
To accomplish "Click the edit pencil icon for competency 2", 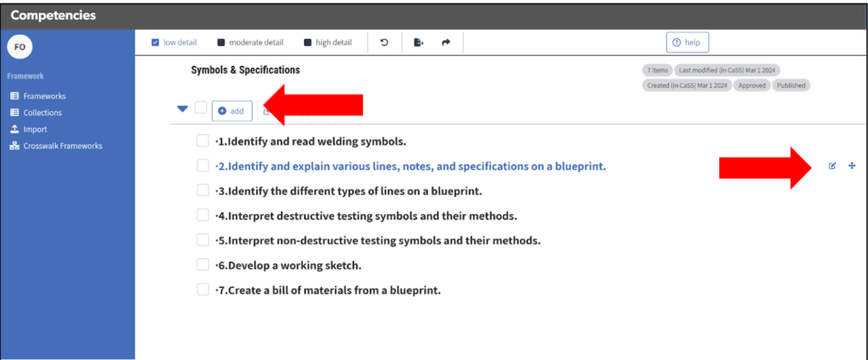I will tap(832, 166).
